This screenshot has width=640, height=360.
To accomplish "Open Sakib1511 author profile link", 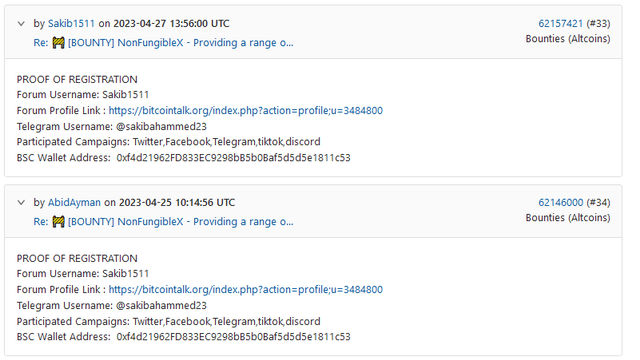I will [71, 24].
